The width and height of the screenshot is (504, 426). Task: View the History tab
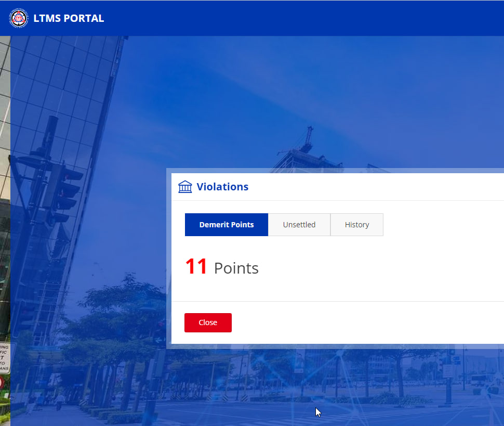357,225
